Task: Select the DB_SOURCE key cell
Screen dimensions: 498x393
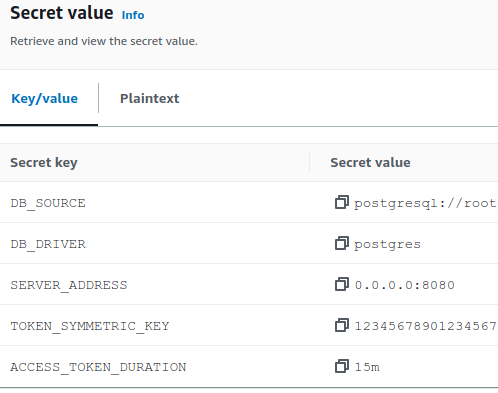Action: [x=48, y=203]
